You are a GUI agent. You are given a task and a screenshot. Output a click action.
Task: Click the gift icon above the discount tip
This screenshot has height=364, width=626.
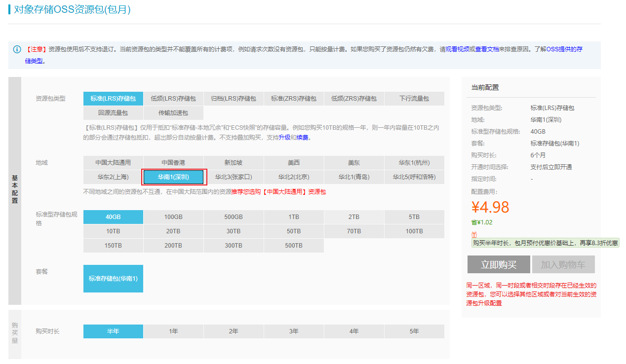pyautogui.click(x=474, y=235)
